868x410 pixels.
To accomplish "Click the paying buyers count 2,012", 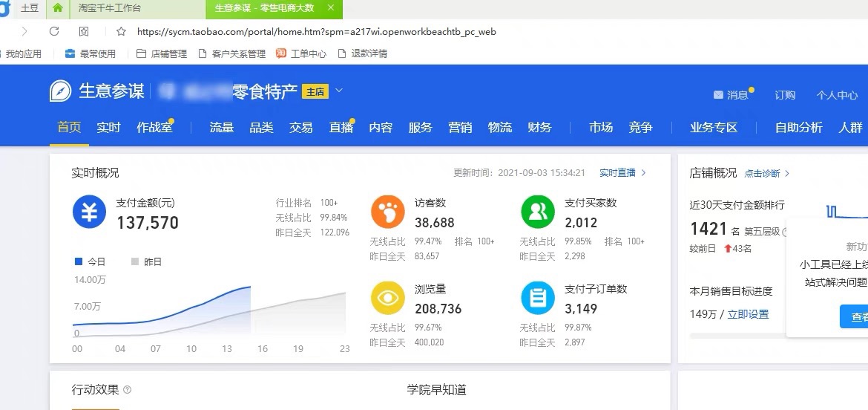I will coord(581,223).
